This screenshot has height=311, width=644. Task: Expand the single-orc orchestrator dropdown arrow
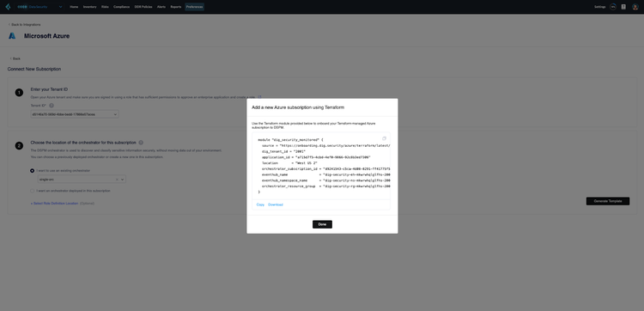coord(123,180)
